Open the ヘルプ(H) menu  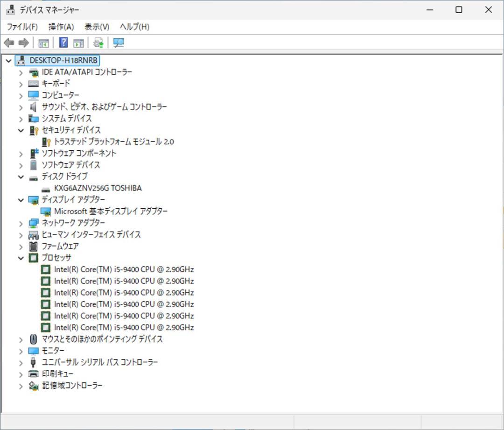pos(134,27)
